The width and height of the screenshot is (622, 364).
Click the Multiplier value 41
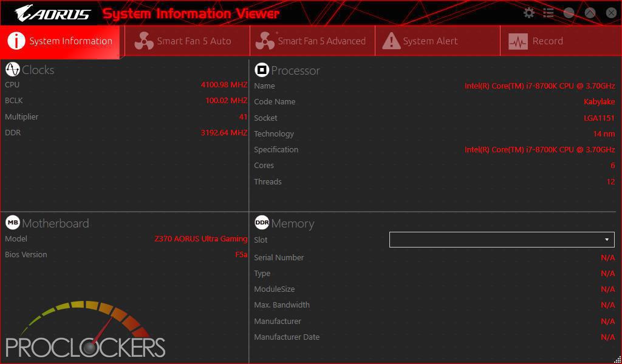pyautogui.click(x=243, y=117)
